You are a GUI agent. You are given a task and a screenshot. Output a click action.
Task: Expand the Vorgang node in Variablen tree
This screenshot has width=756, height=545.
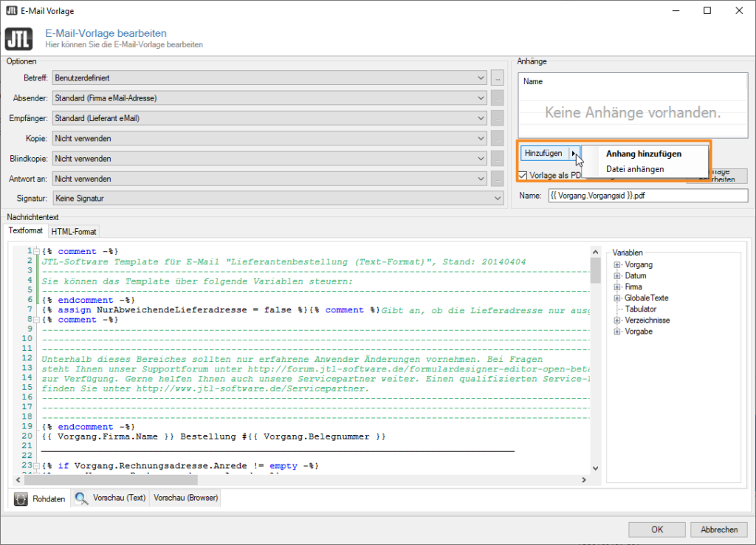pos(616,264)
